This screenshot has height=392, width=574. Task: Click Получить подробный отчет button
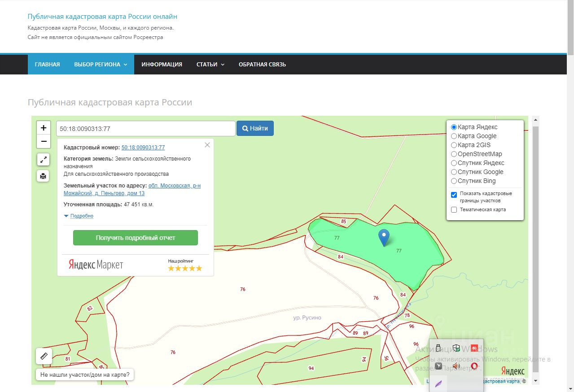[136, 238]
